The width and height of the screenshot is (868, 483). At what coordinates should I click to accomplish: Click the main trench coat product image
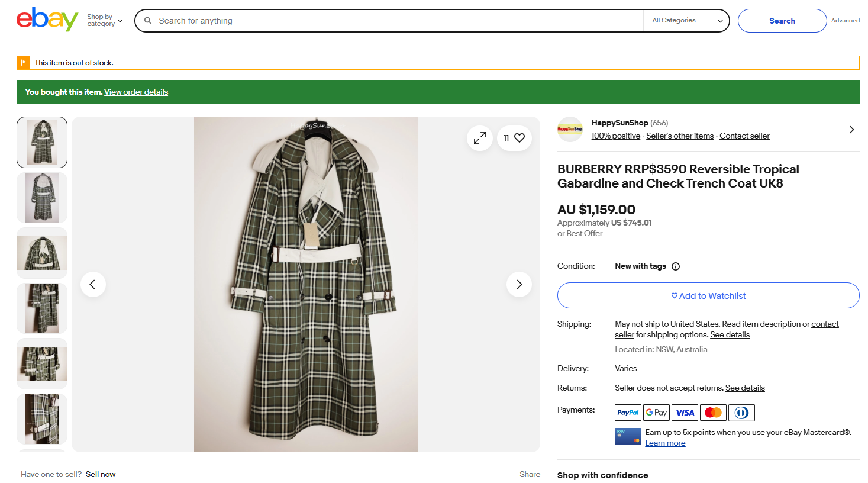click(x=306, y=284)
